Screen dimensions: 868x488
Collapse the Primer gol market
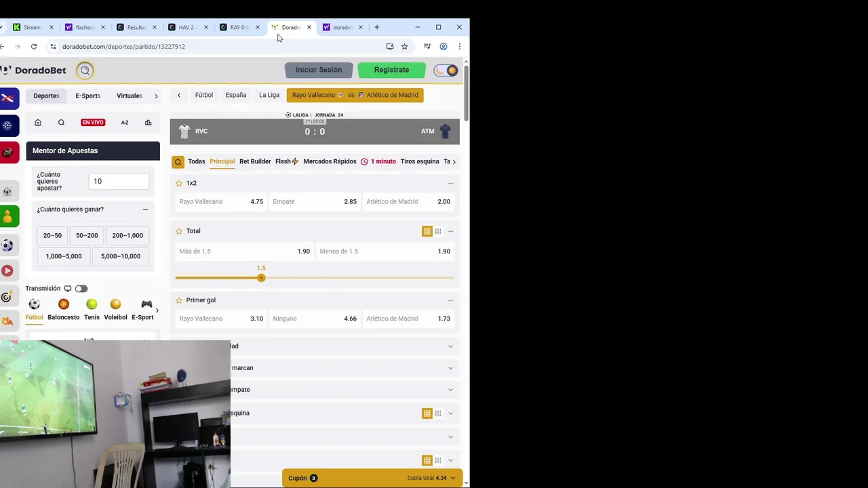click(450, 300)
